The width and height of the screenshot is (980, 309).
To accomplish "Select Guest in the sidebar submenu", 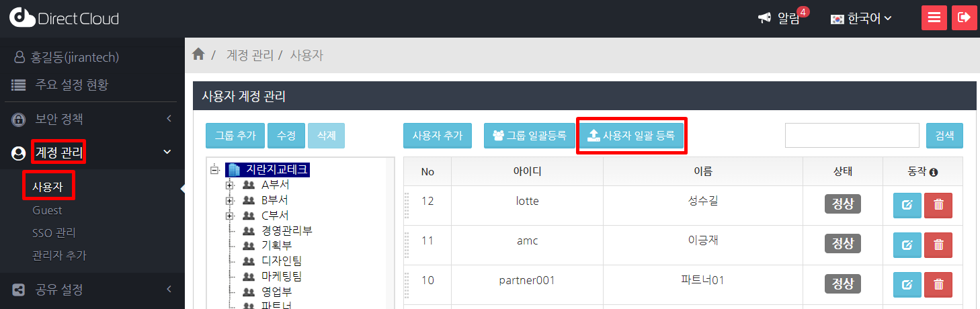I will click(47, 210).
